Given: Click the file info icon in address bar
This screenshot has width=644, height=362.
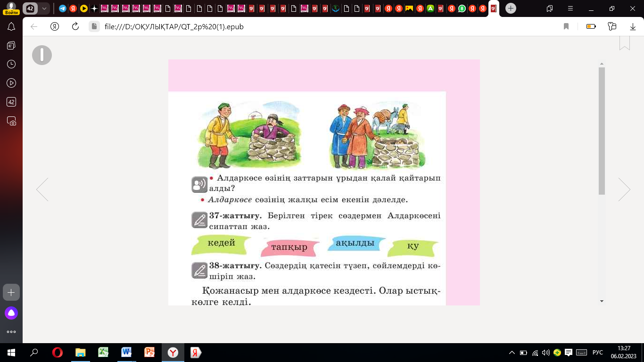Looking at the screenshot, I should 94,27.
